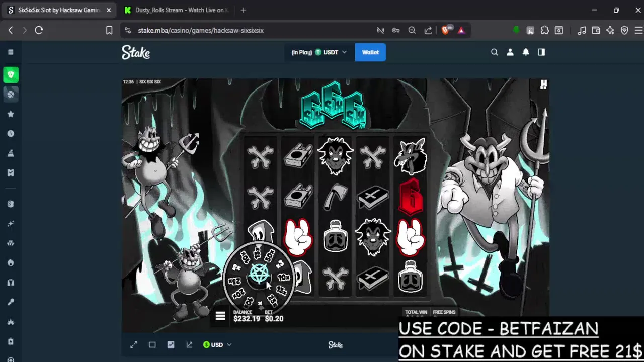Toggle theatre mode below the game
This screenshot has height=362, width=644.
(x=152, y=345)
